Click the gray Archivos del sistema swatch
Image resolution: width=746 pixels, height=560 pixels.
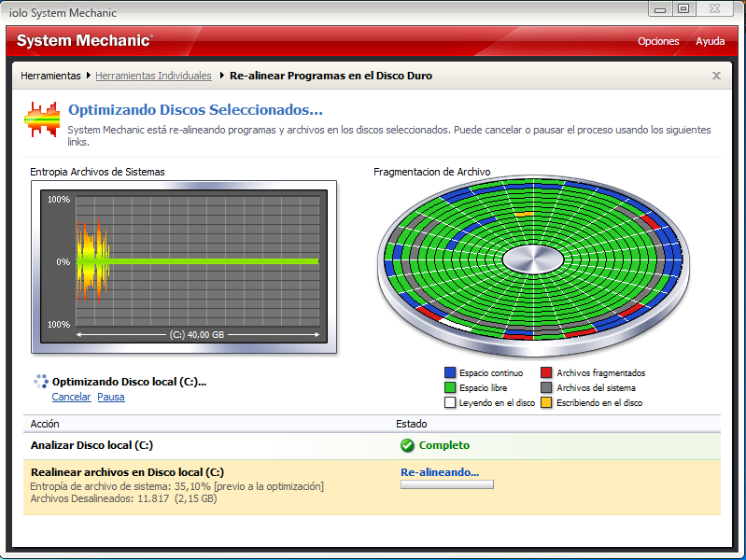546,387
